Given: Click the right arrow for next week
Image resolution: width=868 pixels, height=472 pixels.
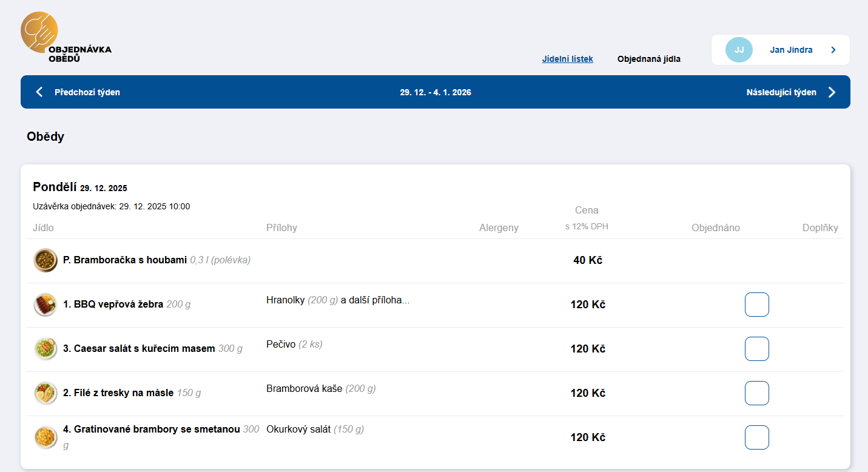Looking at the screenshot, I should click(x=832, y=92).
